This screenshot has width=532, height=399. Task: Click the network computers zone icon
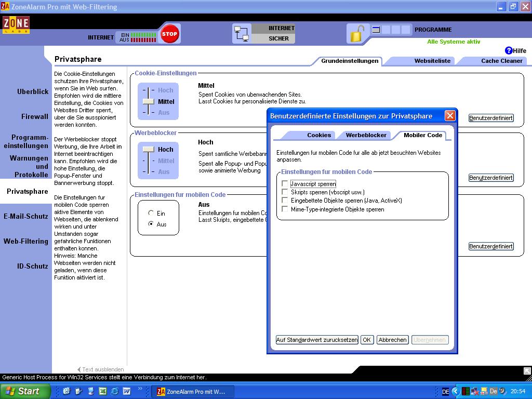pos(242,34)
